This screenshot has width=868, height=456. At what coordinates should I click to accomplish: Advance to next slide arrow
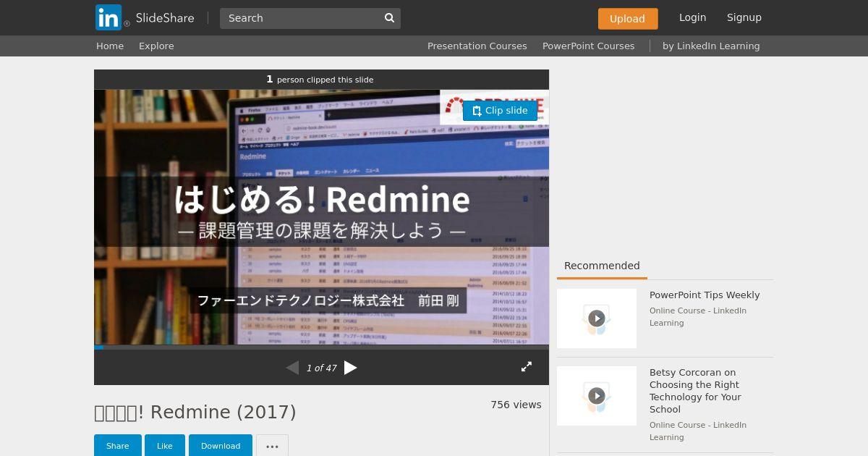(x=351, y=368)
